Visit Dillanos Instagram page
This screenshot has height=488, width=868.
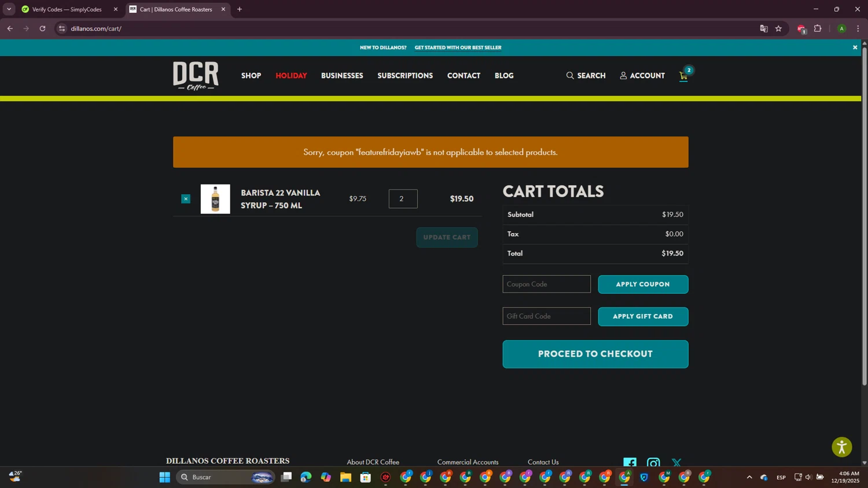pos(653,463)
